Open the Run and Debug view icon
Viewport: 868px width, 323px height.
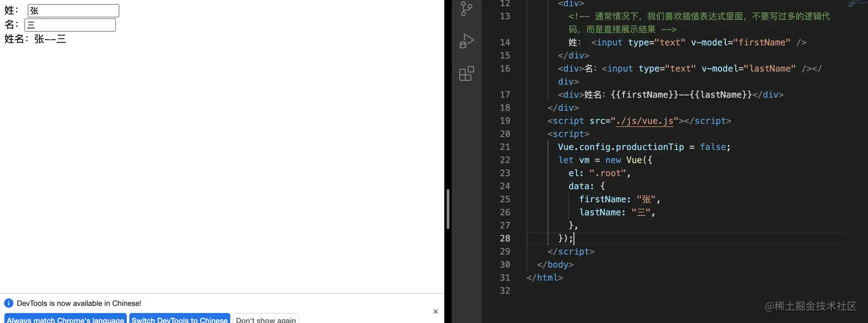(x=467, y=41)
